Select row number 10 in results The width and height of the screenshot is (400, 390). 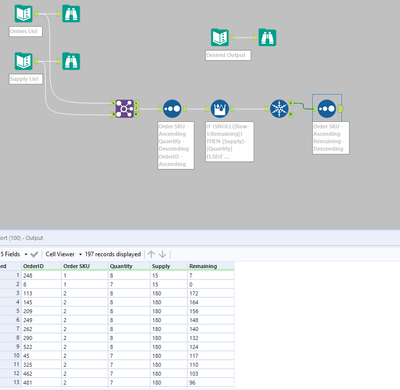pos(11,356)
